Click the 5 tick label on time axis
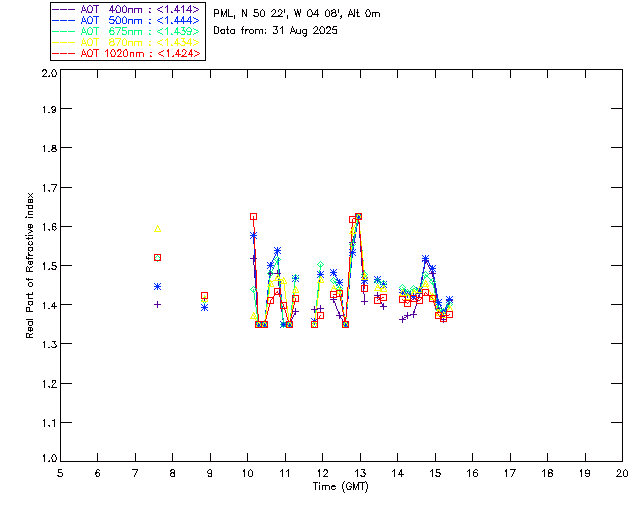Screen dimensions: 640x512 (60, 473)
